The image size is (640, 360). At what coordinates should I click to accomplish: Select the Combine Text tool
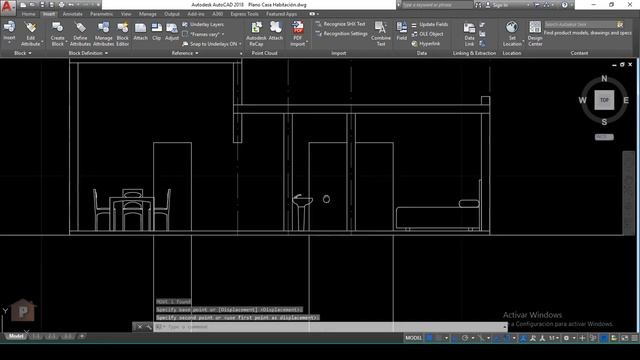coord(381,33)
